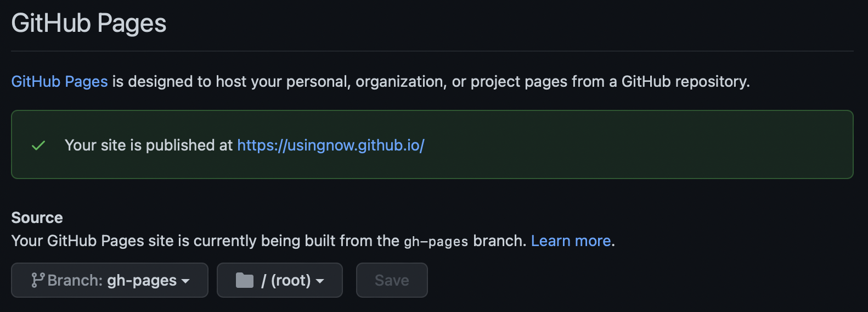The image size is (868, 312).
Task: Visit https://usingnow.github.io/ published site link
Action: coord(331,145)
